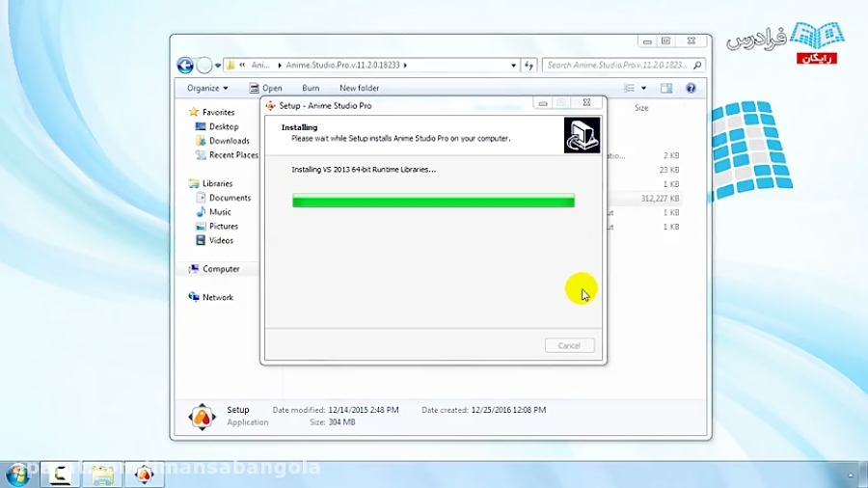Select Desktop in navigation pane
This screenshot has height=488, width=868.
(224, 126)
